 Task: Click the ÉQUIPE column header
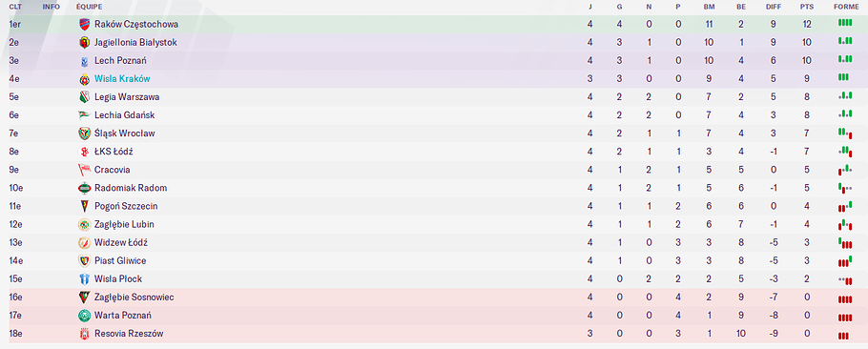89,7
